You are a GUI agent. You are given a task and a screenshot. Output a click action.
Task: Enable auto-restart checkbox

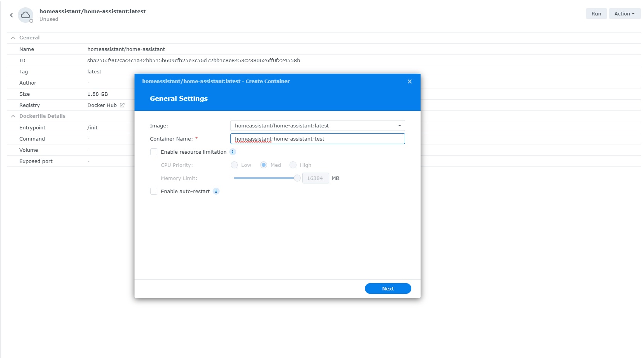[x=154, y=192]
